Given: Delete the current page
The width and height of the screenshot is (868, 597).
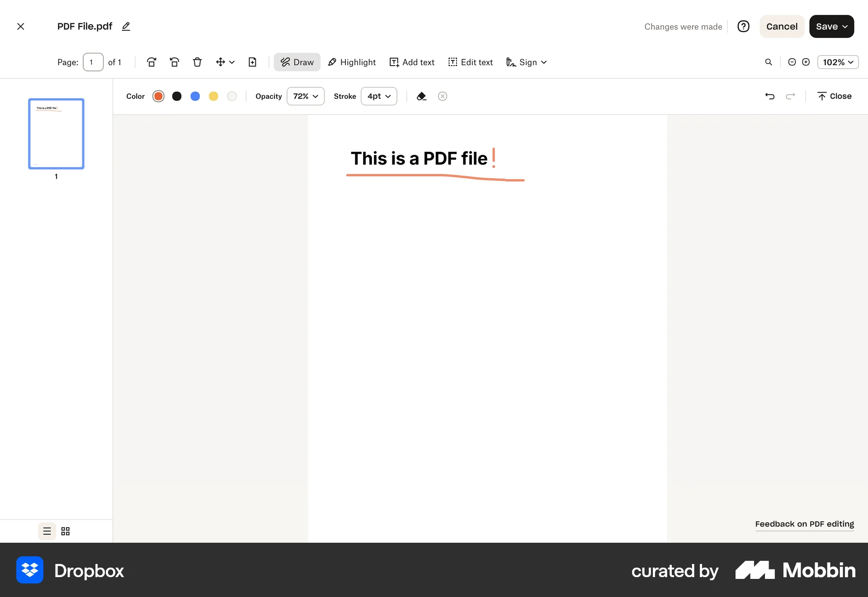Looking at the screenshot, I should click(x=198, y=62).
